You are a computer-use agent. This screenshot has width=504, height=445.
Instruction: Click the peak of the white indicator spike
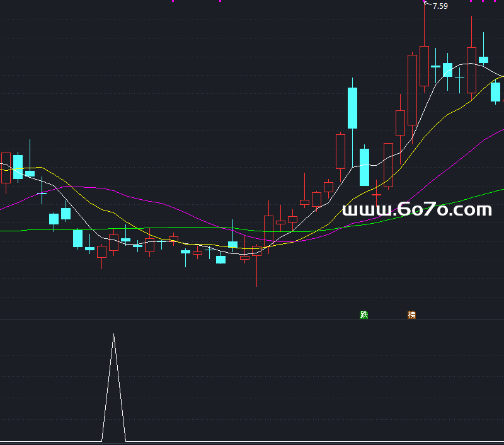(113, 335)
